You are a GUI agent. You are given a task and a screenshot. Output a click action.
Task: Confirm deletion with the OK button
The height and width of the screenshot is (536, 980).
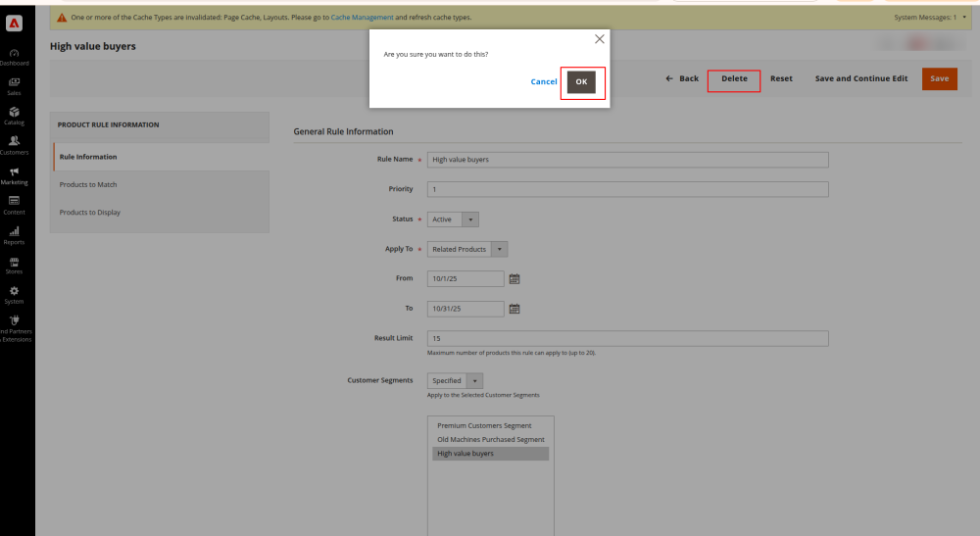click(581, 82)
